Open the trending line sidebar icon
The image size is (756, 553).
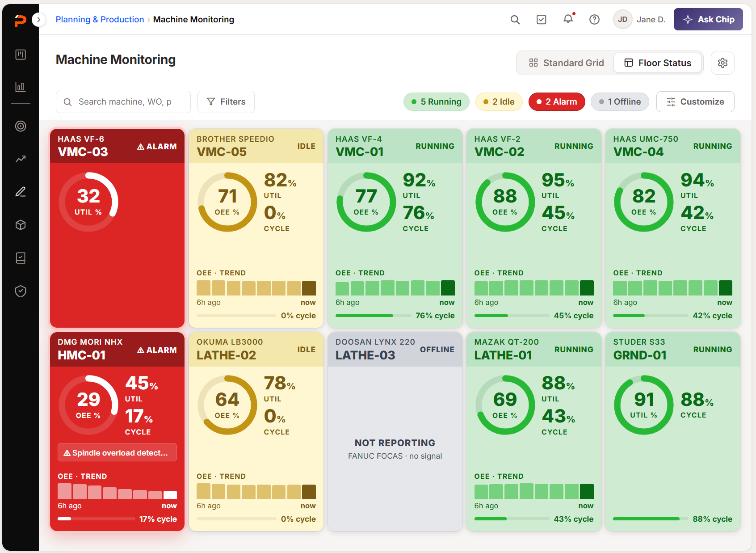point(21,159)
